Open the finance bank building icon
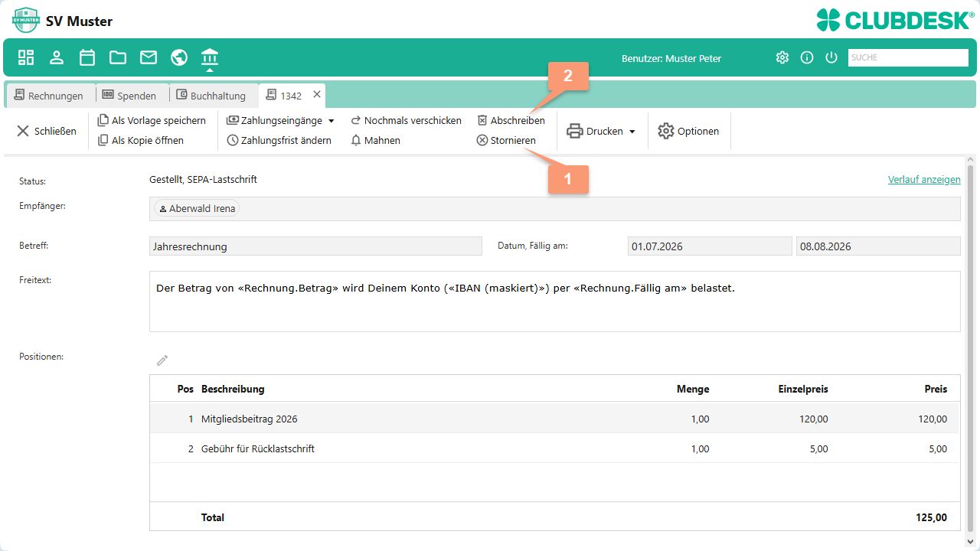 point(210,57)
